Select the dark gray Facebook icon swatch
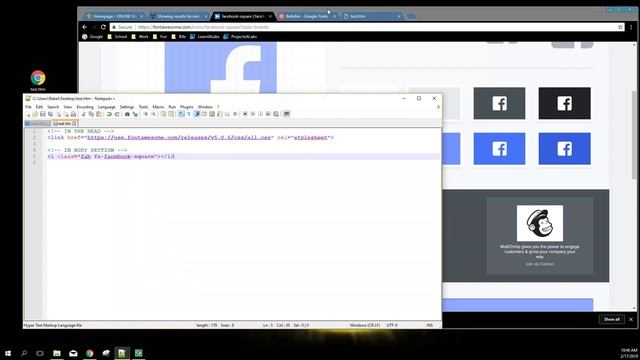 [x=499, y=103]
